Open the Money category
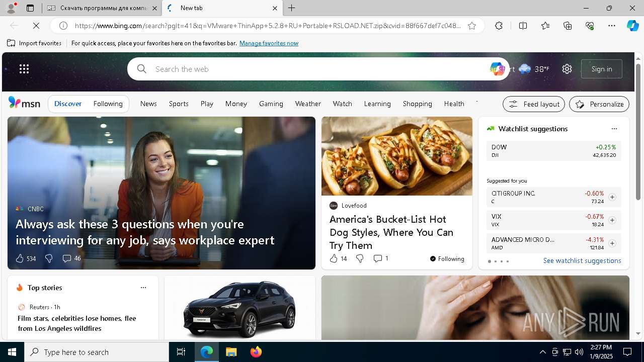This screenshot has width=644, height=362. pos(236,104)
